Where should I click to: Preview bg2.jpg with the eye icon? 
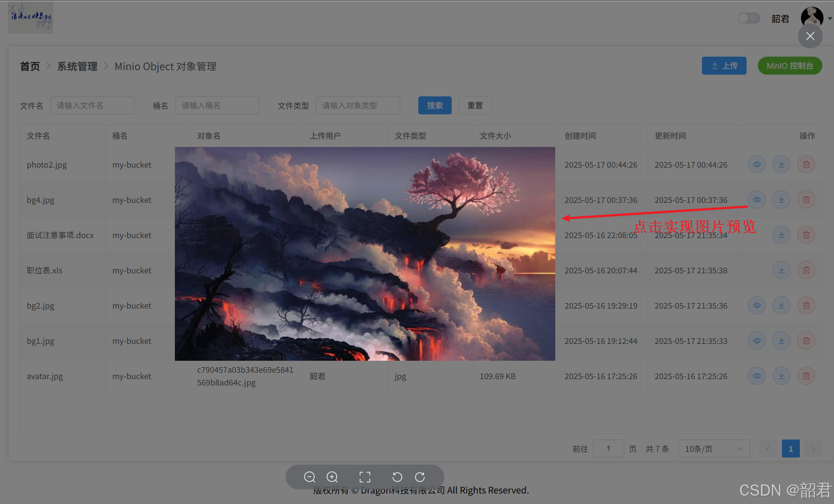pyautogui.click(x=757, y=306)
